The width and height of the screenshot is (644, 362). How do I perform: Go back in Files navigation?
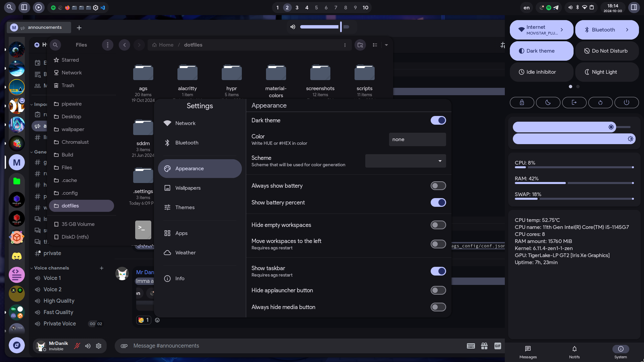click(124, 45)
